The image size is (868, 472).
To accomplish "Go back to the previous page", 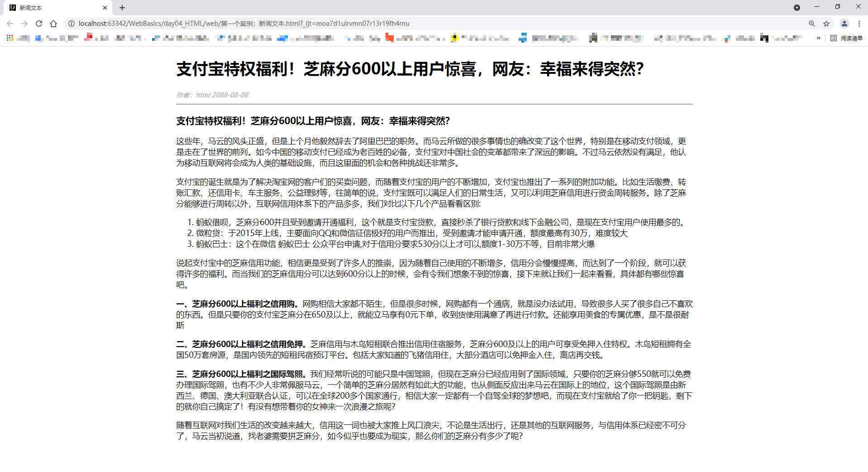I will [x=10, y=24].
